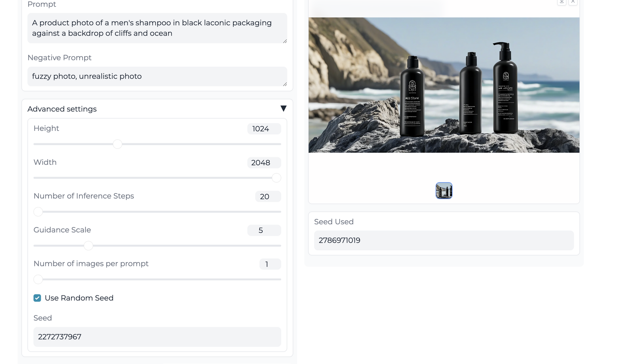This screenshot has width=620, height=364.
Task: Close the image preview with the X icon
Action: [x=573, y=2]
